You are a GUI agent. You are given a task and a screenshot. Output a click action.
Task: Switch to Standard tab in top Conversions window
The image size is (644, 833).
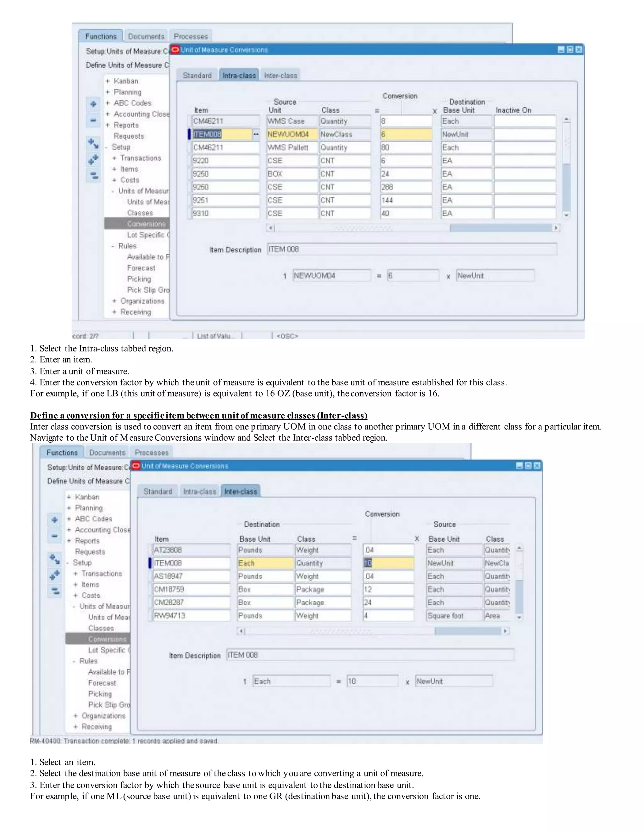point(197,75)
